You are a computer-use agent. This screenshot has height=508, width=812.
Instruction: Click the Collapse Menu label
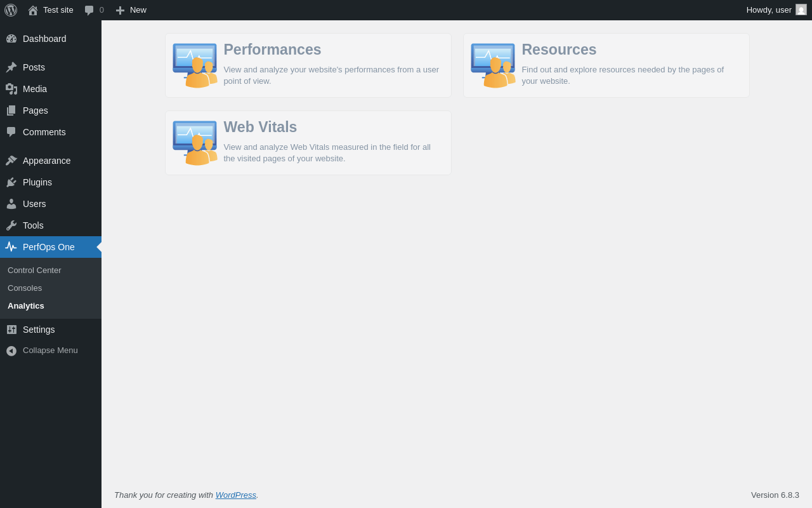coord(50,351)
